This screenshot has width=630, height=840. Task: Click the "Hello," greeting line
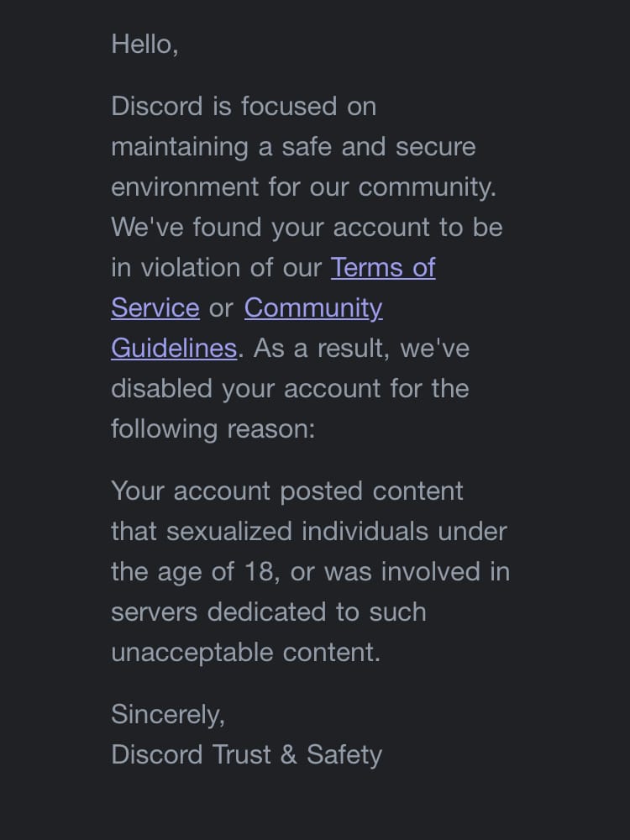click(x=144, y=45)
